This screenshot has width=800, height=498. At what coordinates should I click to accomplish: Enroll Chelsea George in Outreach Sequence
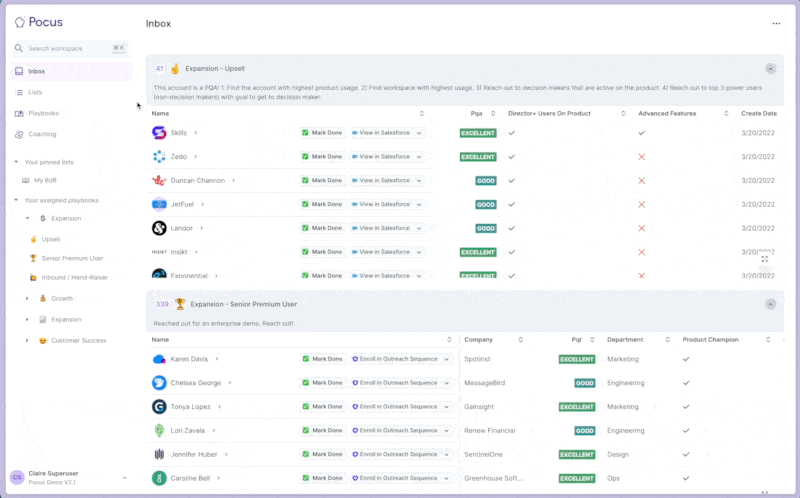395,383
